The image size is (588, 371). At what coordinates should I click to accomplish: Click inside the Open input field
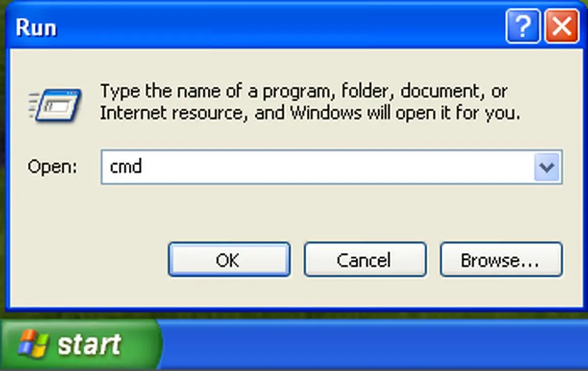[331, 167]
